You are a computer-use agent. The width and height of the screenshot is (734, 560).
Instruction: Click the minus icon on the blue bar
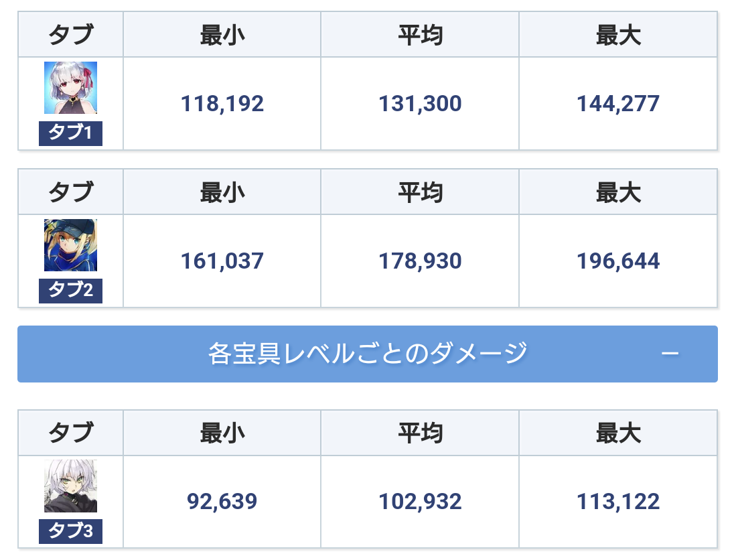(x=670, y=354)
